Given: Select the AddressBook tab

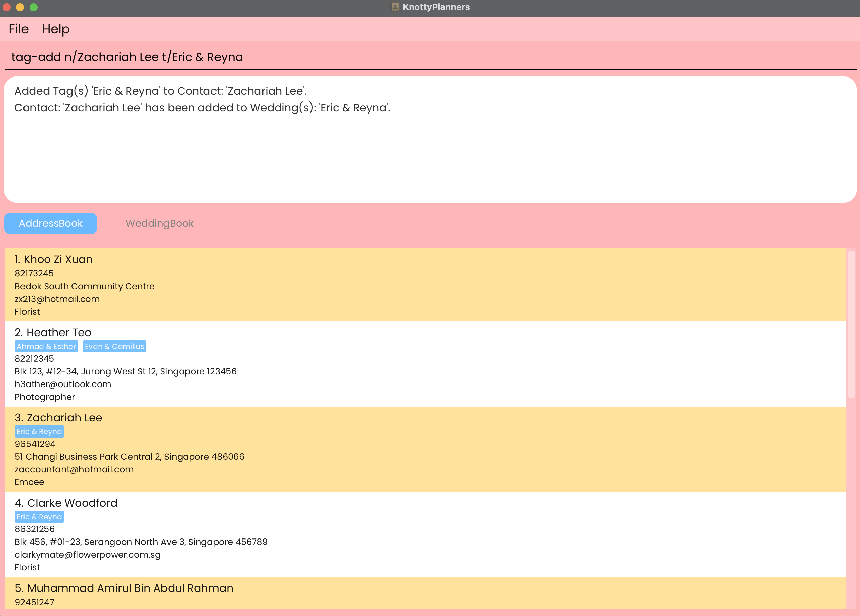Looking at the screenshot, I should [51, 223].
